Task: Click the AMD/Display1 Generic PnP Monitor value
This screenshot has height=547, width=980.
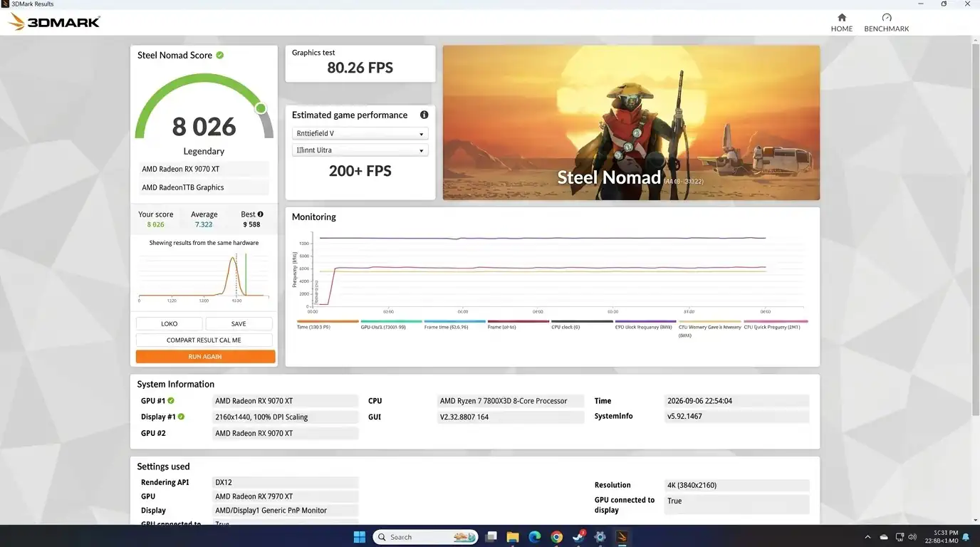Action: point(285,510)
